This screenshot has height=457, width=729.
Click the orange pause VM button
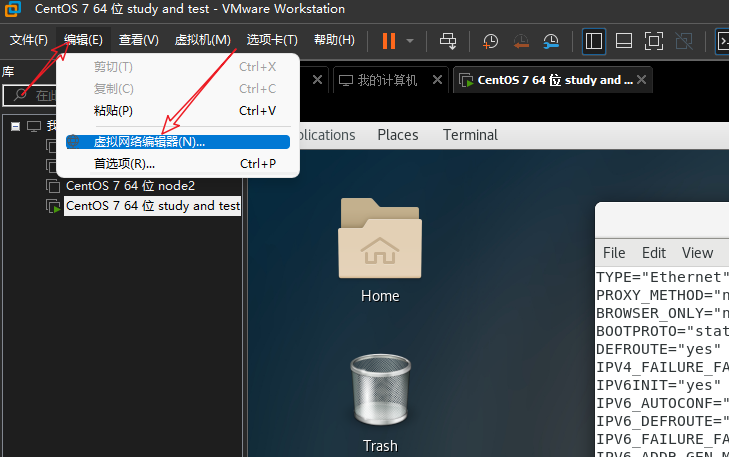[x=389, y=41]
